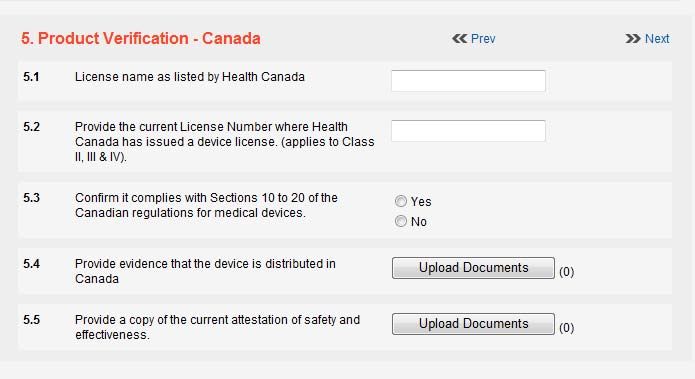Click the 'License name as listed' question text
The width and height of the screenshot is (695, 379).
[x=190, y=77]
